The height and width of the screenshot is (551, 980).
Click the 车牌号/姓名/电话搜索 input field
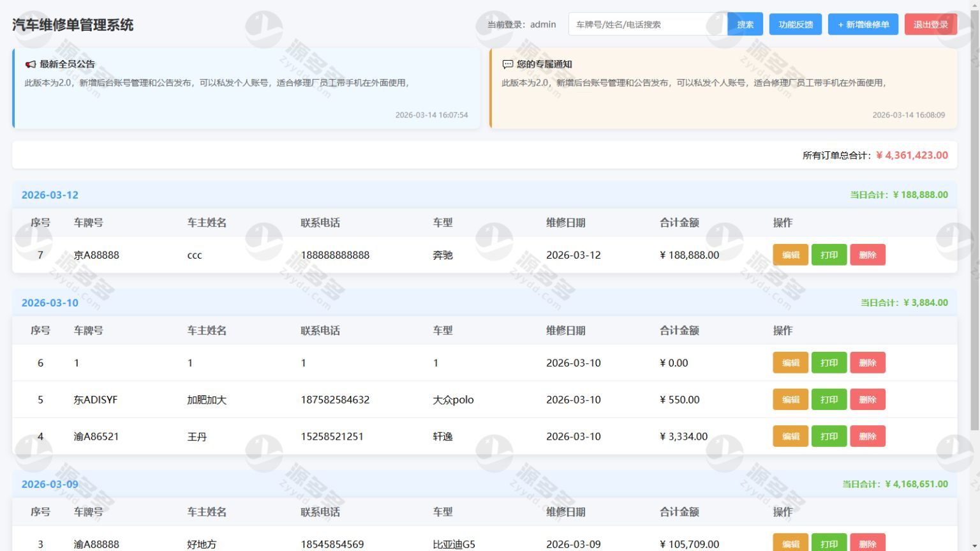[x=644, y=24]
